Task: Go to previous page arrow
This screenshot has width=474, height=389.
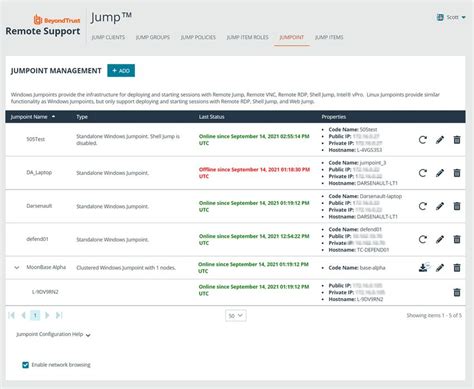Action: tap(23, 315)
